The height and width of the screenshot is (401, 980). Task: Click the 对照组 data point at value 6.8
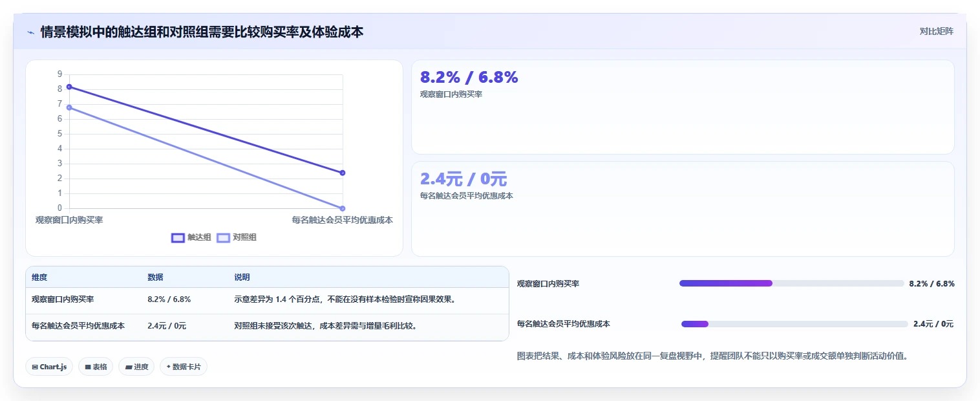tap(69, 107)
